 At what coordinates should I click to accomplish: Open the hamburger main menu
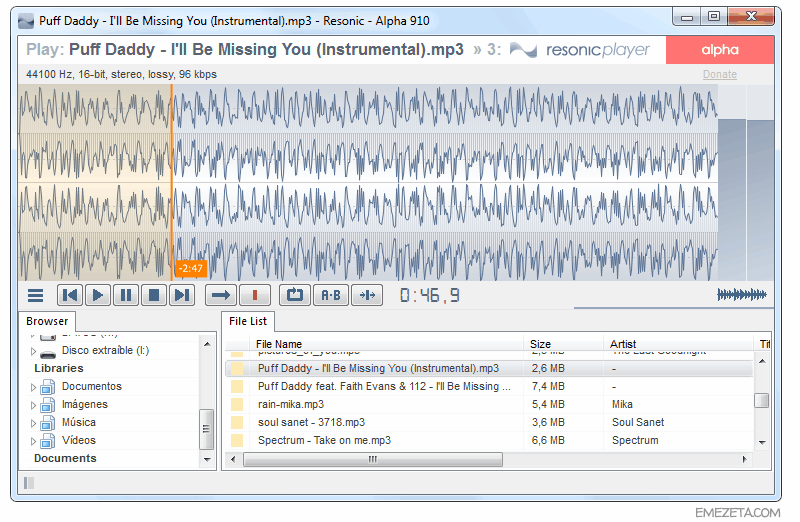coord(35,295)
